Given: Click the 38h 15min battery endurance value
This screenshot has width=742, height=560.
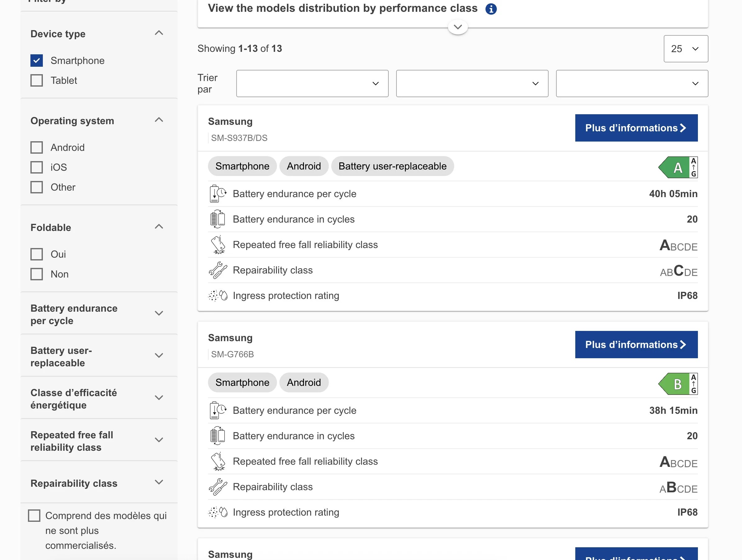Looking at the screenshot, I should point(673,410).
